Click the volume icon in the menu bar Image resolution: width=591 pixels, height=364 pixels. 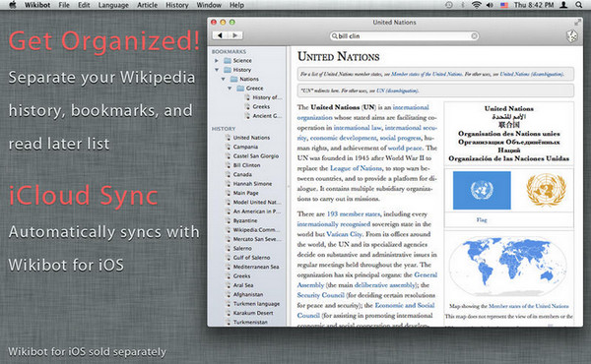(x=490, y=5)
